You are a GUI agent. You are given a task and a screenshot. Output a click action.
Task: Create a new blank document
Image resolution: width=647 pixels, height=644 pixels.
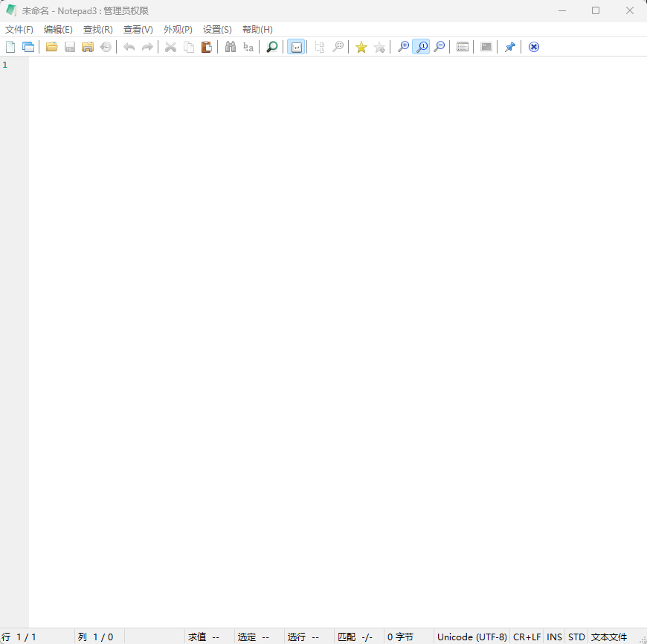pos(10,46)
